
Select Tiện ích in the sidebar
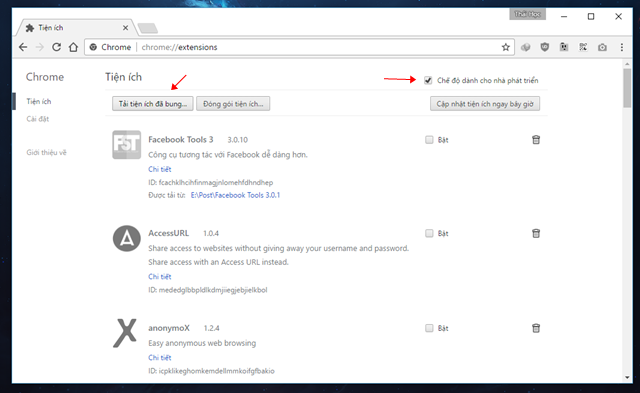click(x=39, y=101)
